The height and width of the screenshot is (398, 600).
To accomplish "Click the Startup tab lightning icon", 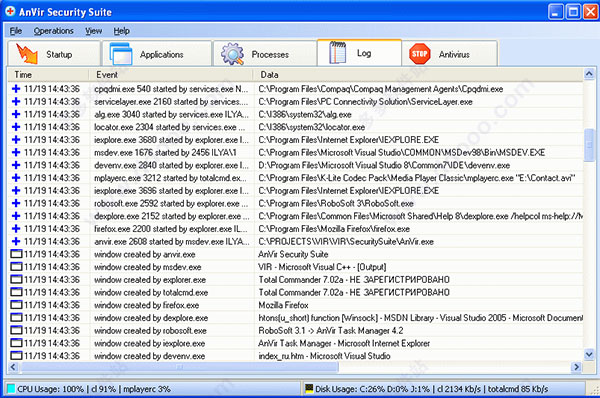I will coord(26,54).
